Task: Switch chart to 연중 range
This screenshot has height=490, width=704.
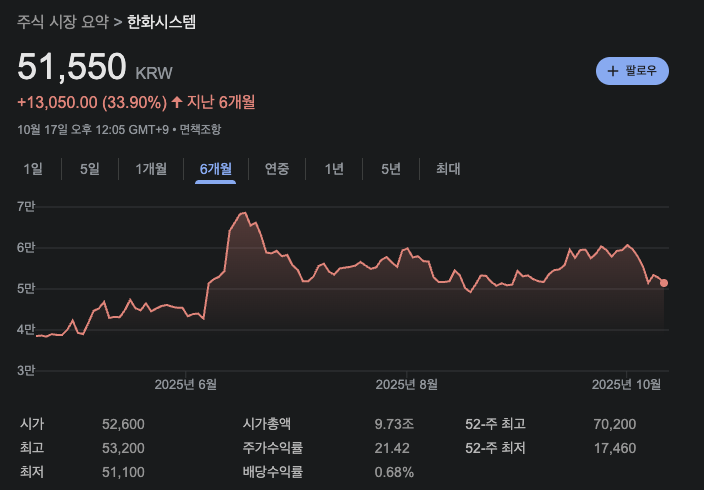Action: click(x=277, y=169)
